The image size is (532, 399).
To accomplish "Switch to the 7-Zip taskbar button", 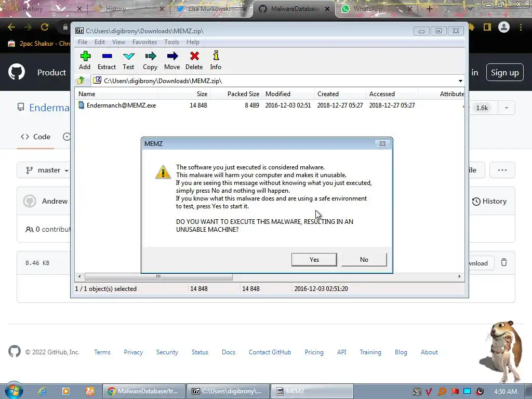I will tap(228, 391).
